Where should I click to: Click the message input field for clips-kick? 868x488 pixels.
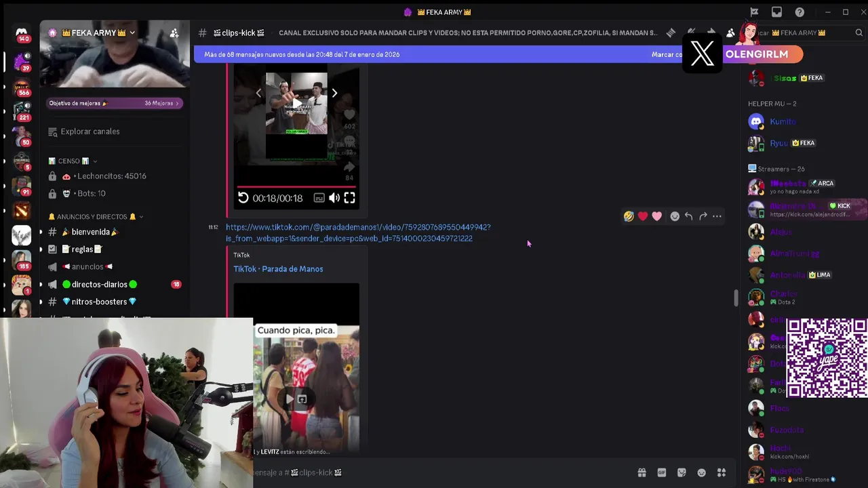(441, 472)
